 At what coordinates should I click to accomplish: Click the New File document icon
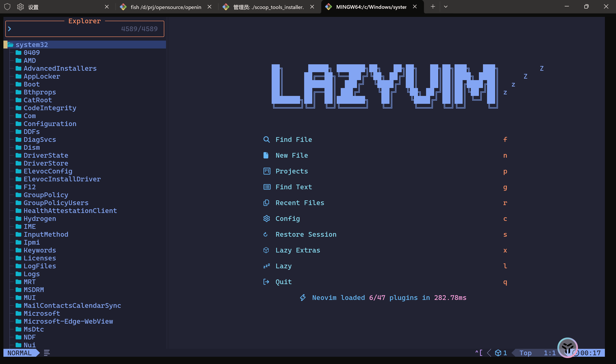pos(266,155)
